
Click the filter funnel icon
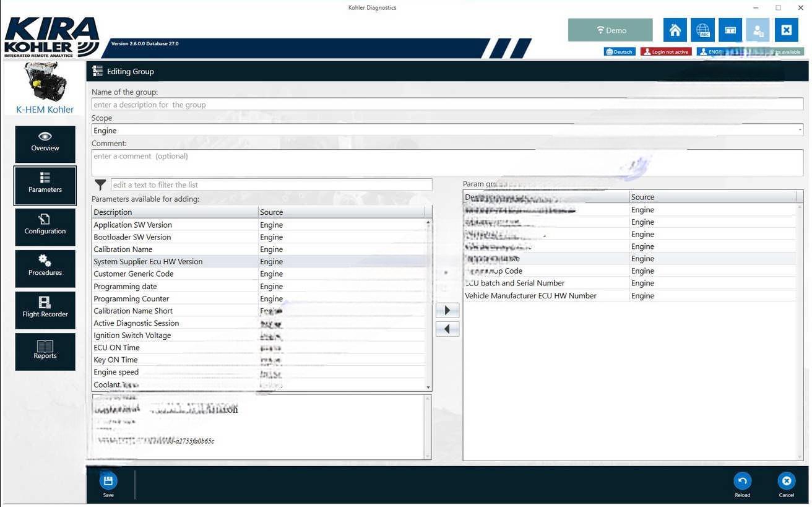(100, 185)
